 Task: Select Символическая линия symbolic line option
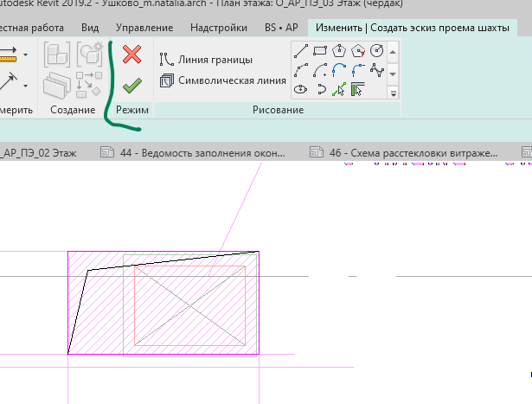(223, 80)
